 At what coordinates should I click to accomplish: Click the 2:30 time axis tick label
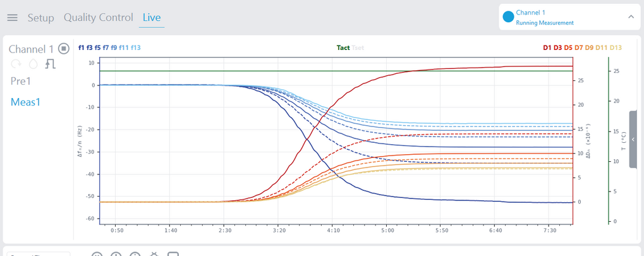224,231
